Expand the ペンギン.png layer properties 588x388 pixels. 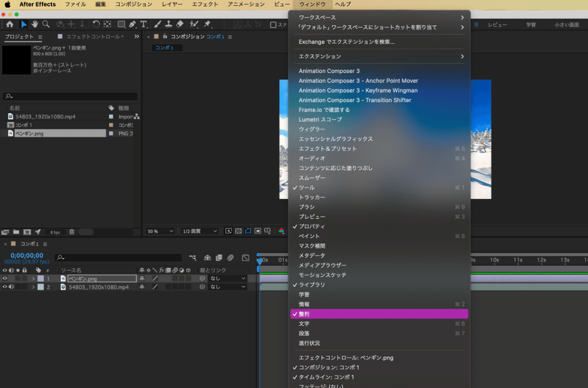33,279
